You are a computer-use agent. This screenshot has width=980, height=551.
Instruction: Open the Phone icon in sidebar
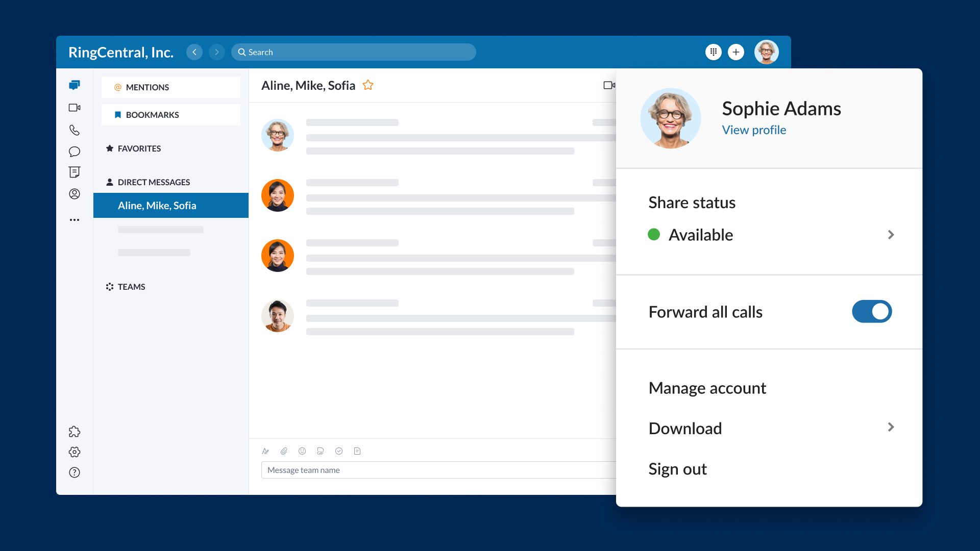(x=75, y=130)
